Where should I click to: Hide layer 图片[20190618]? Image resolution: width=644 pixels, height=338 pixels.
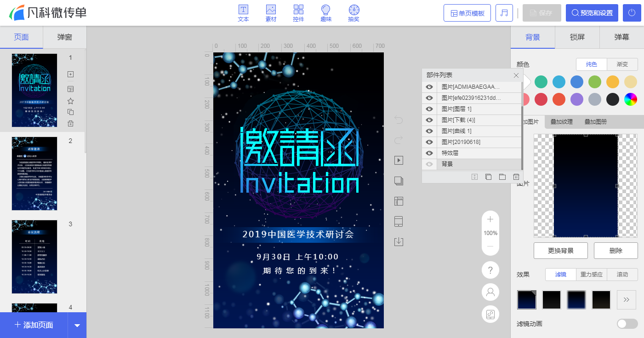pyautogui.click(x=429, y=142)
